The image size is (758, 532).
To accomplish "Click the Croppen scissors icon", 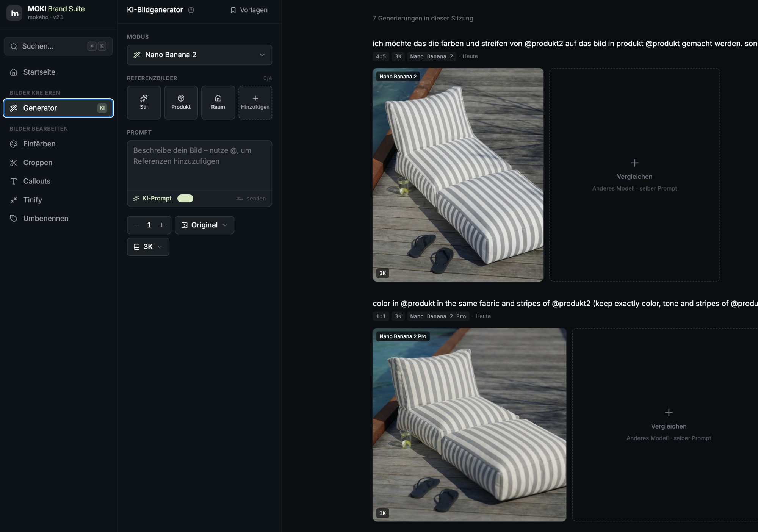I will click(14, 163).
